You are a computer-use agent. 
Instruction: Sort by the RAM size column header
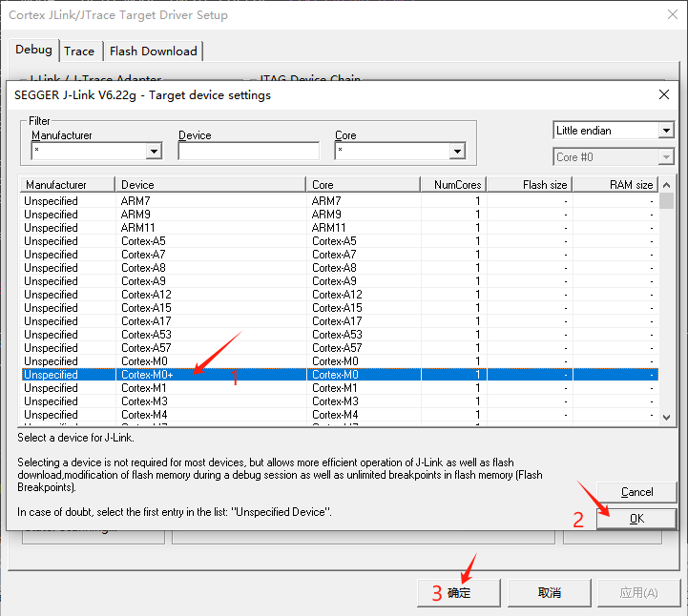click(x=615, y=185)
